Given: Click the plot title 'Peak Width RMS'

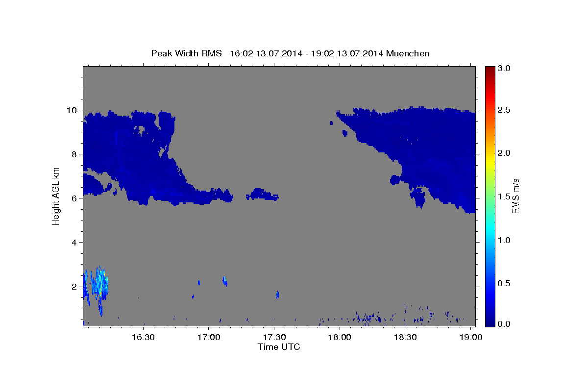Looking at the screenshot, I should (x=186, y=53).
